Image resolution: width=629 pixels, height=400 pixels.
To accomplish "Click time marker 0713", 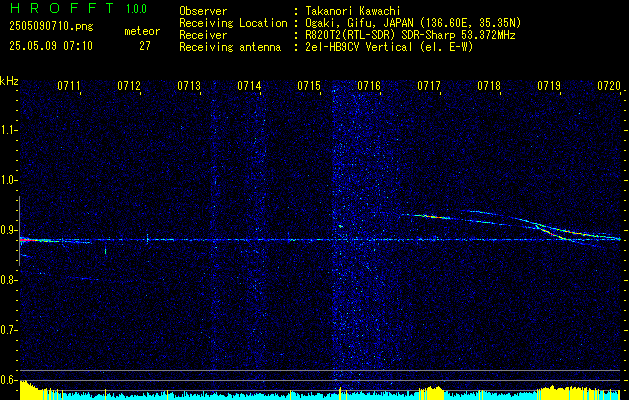I will (x=189, y=86).
